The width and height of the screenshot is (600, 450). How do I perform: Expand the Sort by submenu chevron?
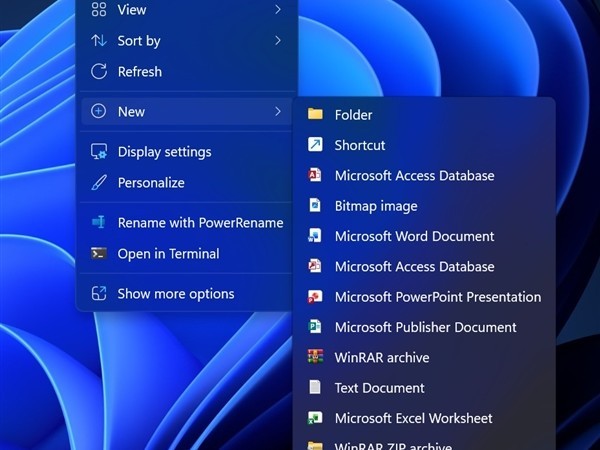pos(278,41)
